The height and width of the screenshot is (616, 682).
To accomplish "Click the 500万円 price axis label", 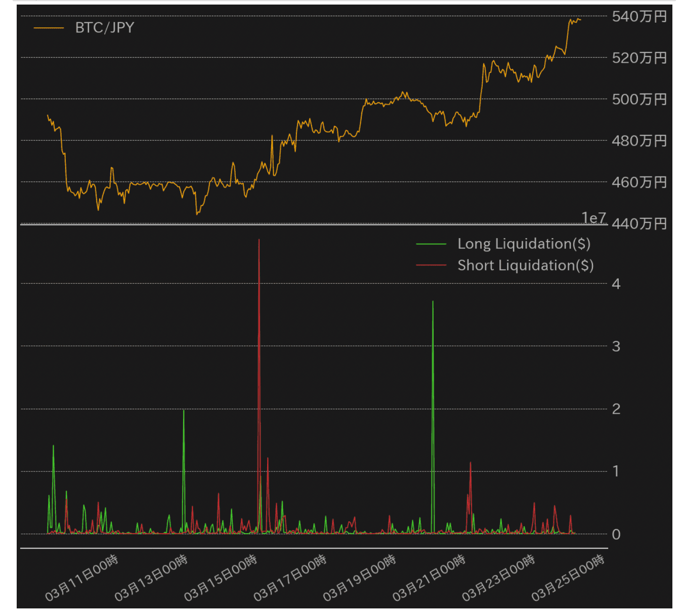I will coord(639,100).
